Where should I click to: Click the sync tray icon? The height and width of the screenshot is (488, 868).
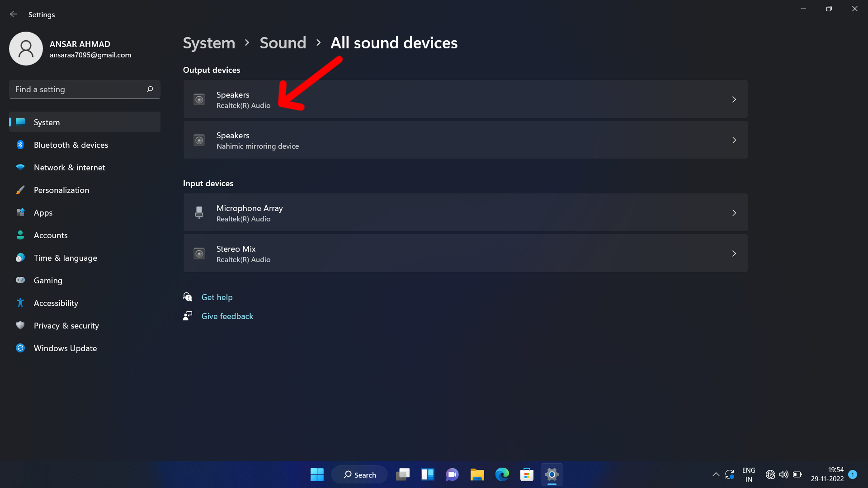(730, 474)
